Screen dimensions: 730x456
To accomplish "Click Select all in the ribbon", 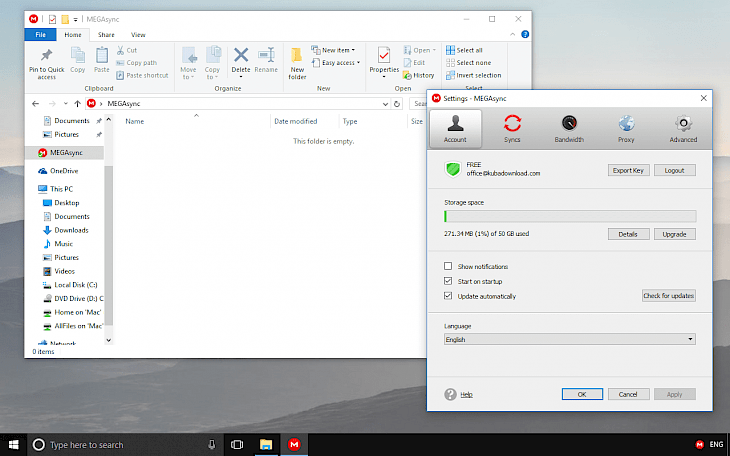I will click(x=464, y=50).
